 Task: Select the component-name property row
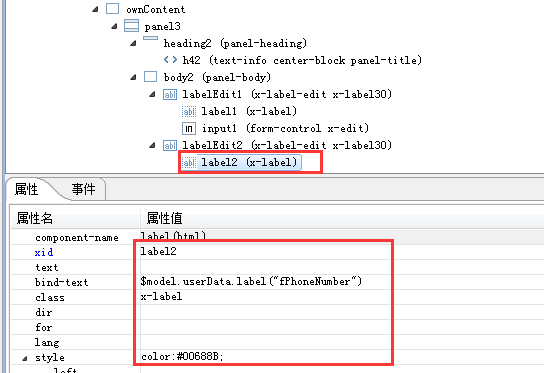click(x=277, y=237)
